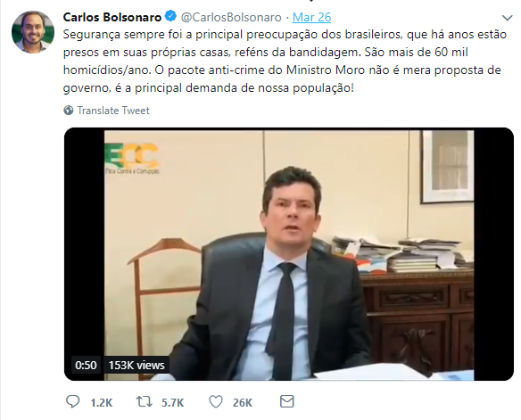Click the 26K likes count
Screen dimensions: 521x420
click(x=243, y=402)
